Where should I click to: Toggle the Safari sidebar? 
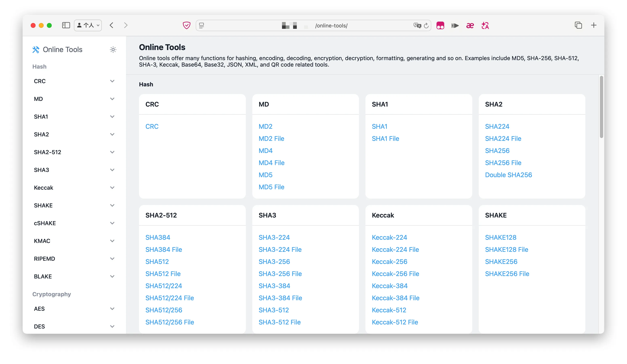click(66, 25)
